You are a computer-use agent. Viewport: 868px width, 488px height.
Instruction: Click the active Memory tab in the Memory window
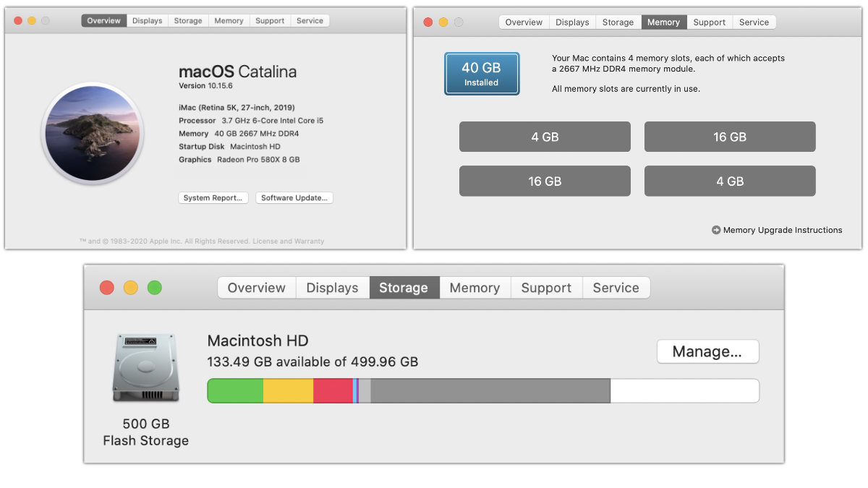click(x=664, y=22)
